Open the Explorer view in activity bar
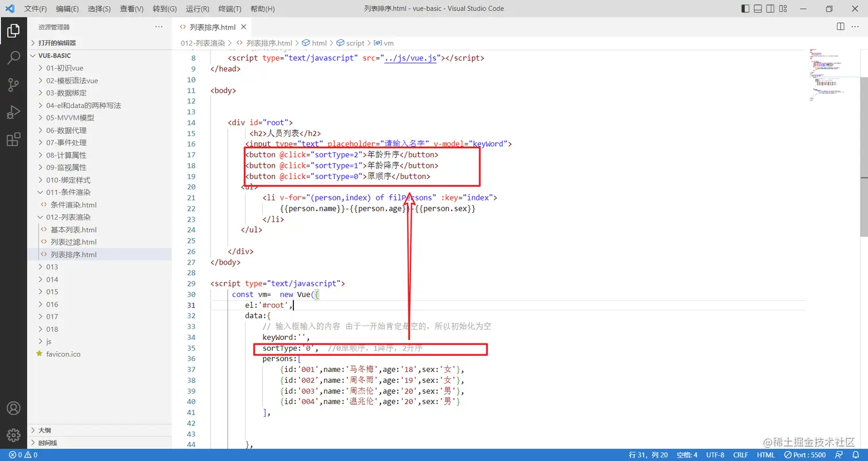 tap(13, 30)
